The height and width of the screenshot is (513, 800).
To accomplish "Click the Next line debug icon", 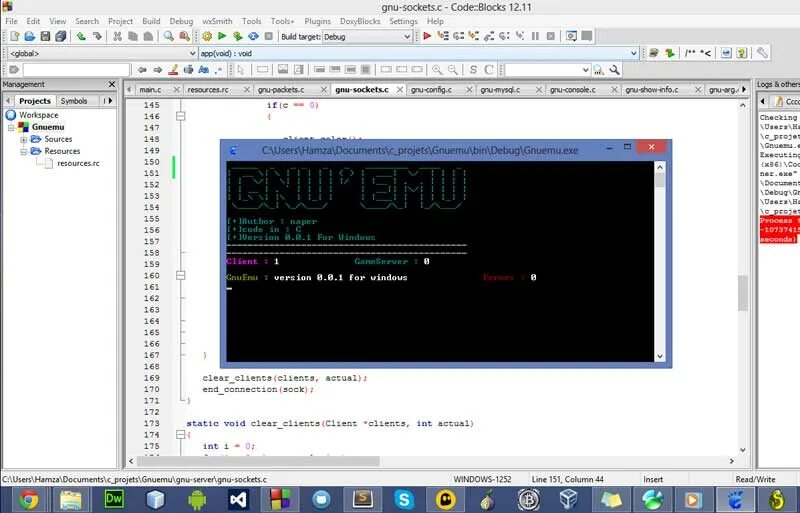I will click(458, 36).
